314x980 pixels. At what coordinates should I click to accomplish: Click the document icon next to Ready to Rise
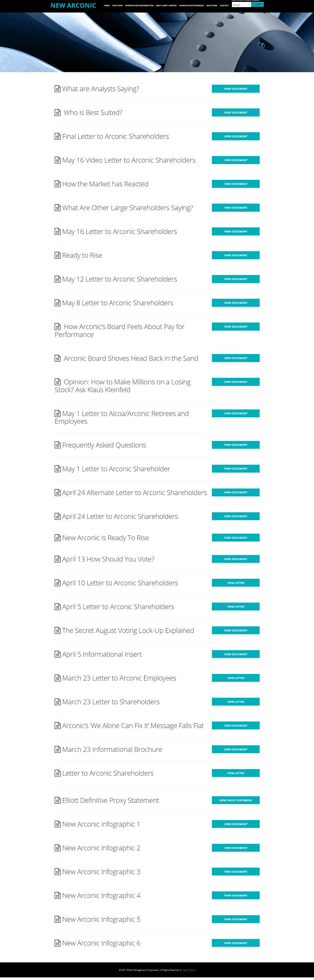click(57, 255)
